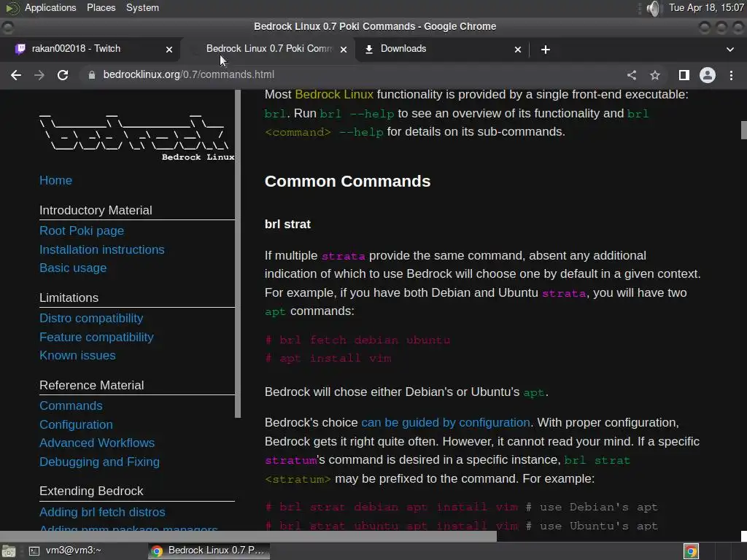Open the Feature compatibility link

96,337
